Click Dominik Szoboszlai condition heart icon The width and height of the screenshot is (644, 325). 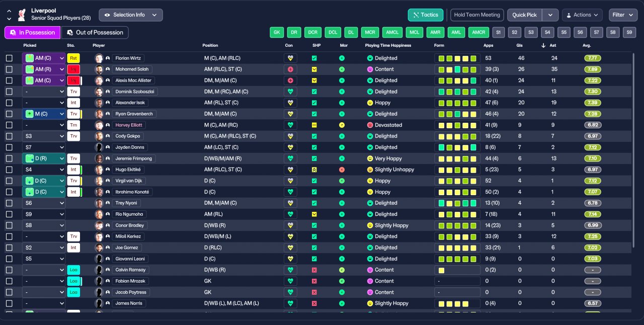(290, 92)
